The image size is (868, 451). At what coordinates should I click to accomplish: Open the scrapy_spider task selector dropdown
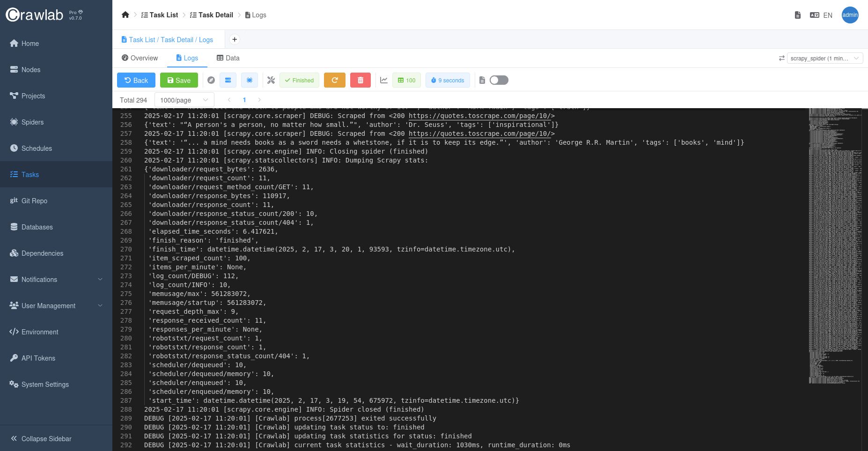[x=824, y=58]
